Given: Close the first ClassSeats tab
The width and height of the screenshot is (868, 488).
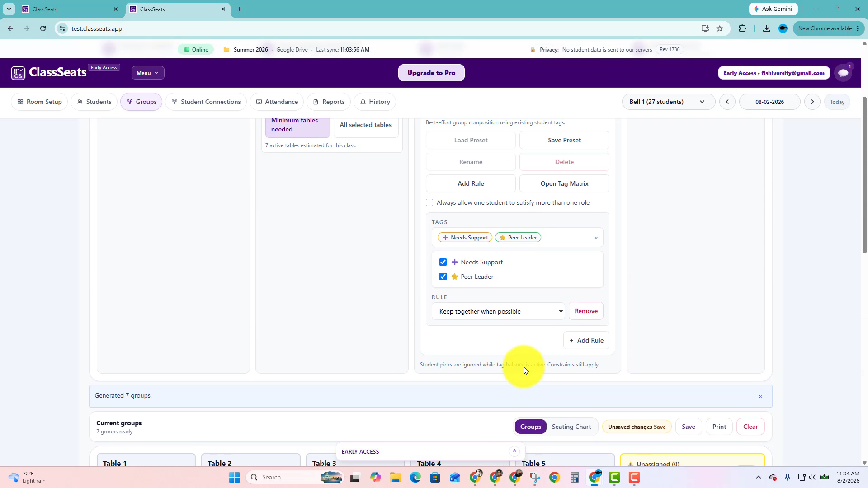Looking at the screenshot, I should pyautogui.click(x=116, y=9).
